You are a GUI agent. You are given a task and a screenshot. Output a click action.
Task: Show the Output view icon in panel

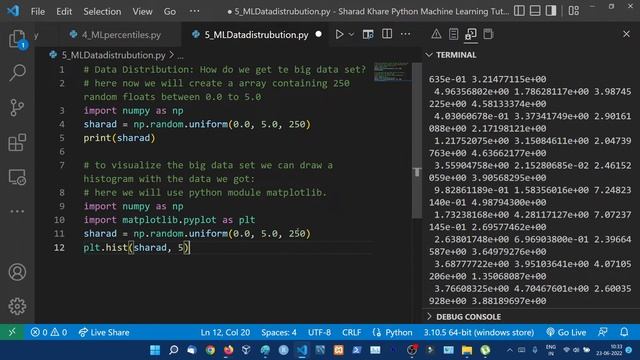click(453, 34)
